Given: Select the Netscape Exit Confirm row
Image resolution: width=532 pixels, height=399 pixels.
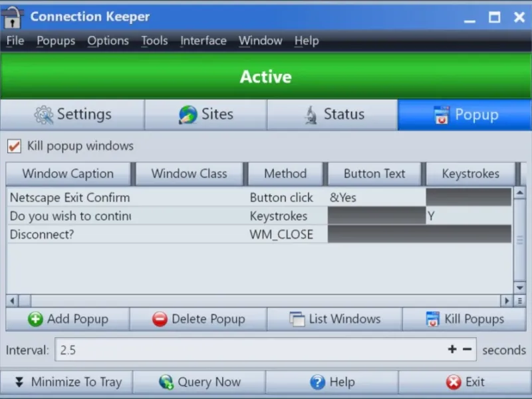Looking at the screenshot, I should (x=259, y=198).
